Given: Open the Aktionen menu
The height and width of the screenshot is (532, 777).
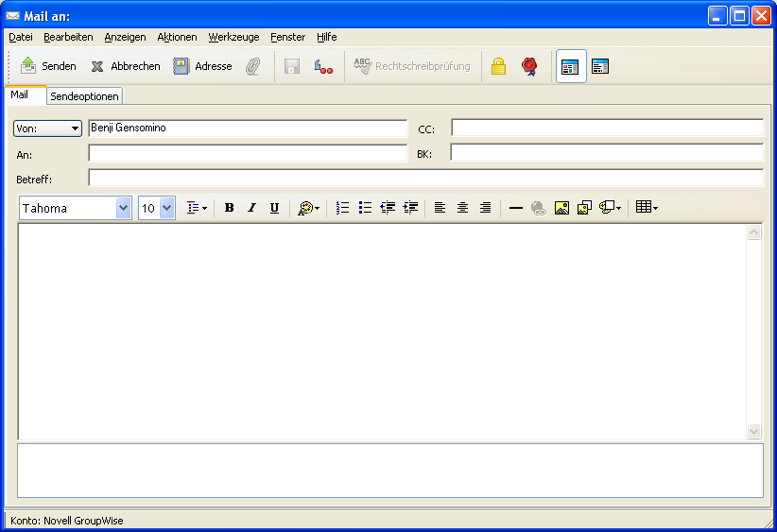Looking at the screenshot, I should click(x=177, y=37).
